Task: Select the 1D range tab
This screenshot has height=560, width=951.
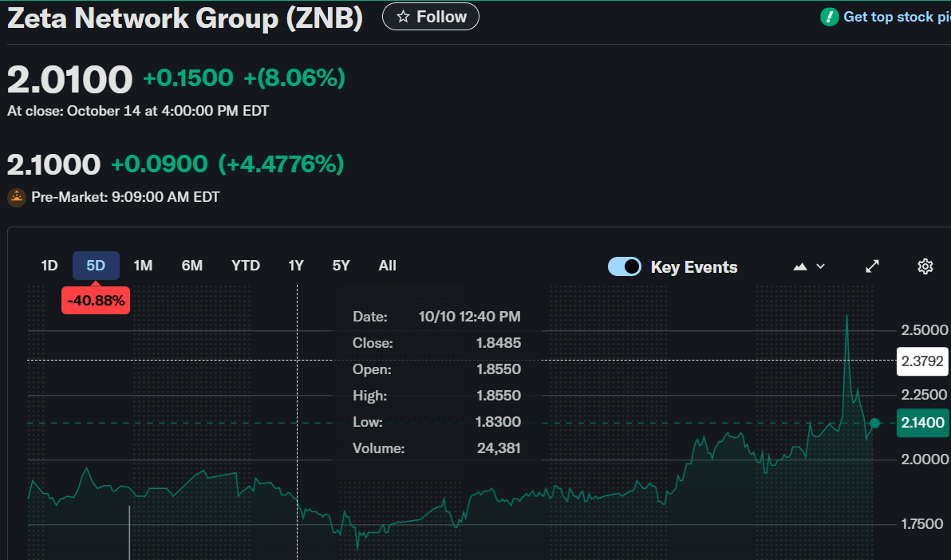Action: pos(49,266)
